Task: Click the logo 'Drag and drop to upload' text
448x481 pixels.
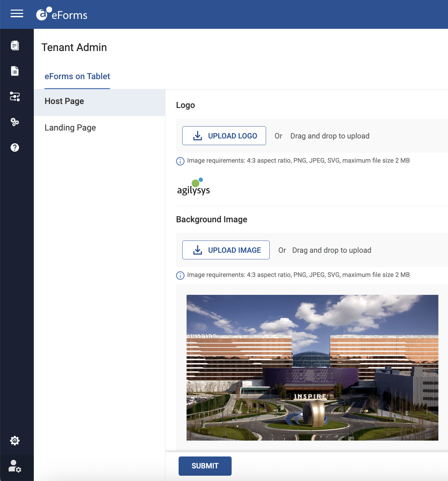Action: pos(330,136)
